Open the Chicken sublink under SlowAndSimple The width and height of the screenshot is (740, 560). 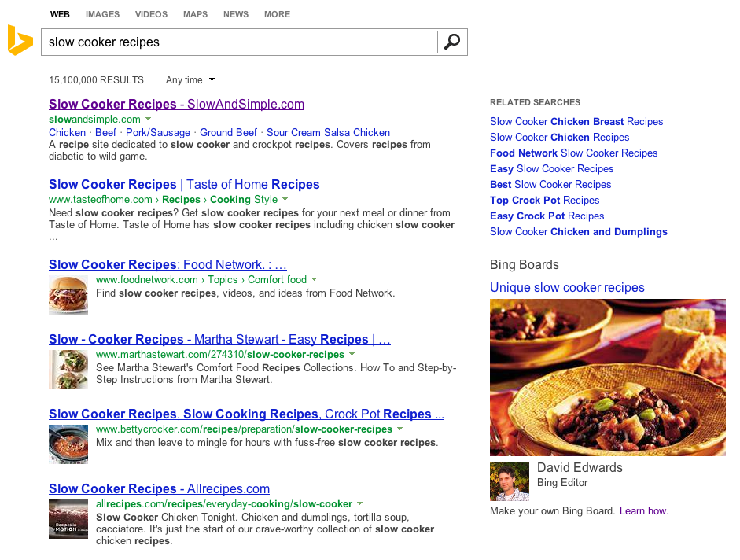pyautogui.click(x=68, y=132)
